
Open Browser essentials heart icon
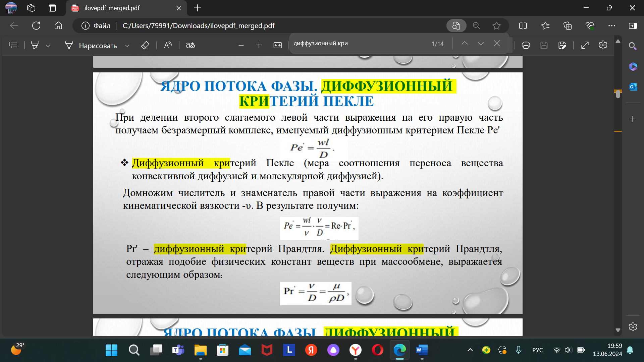tap(590, 26)
